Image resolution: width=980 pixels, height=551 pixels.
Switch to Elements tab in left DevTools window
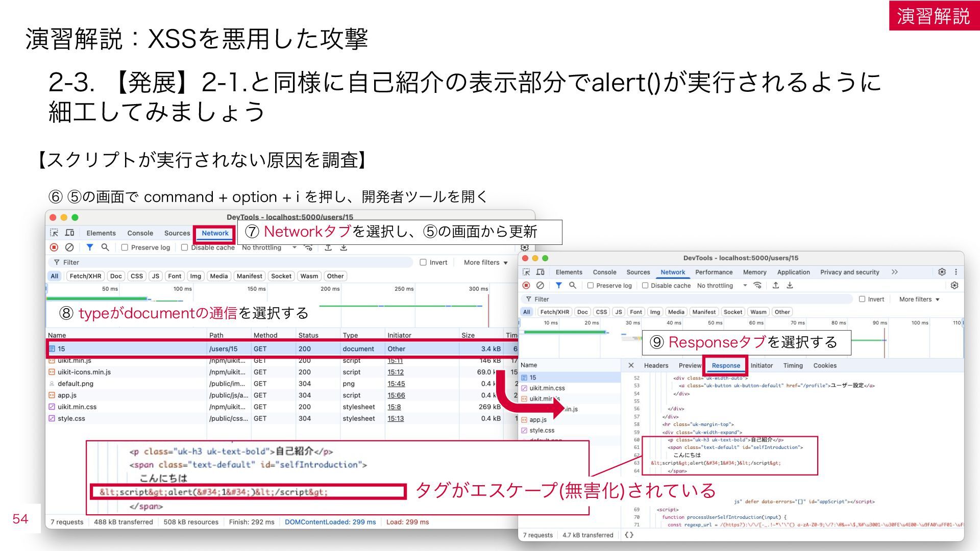pyautogui.click(x=101, y=233)
